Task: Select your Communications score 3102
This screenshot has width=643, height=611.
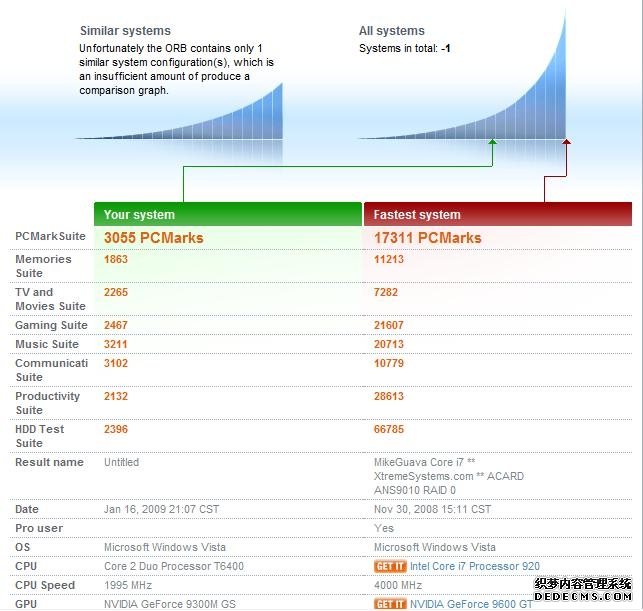Action: (x=116, y=363)
